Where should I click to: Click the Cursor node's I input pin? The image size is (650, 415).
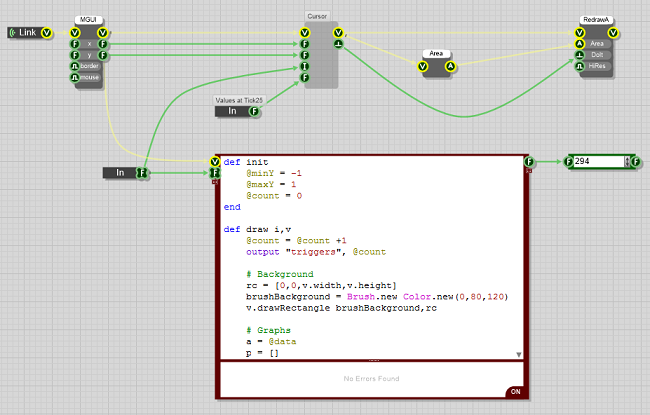tap(304, 66)
